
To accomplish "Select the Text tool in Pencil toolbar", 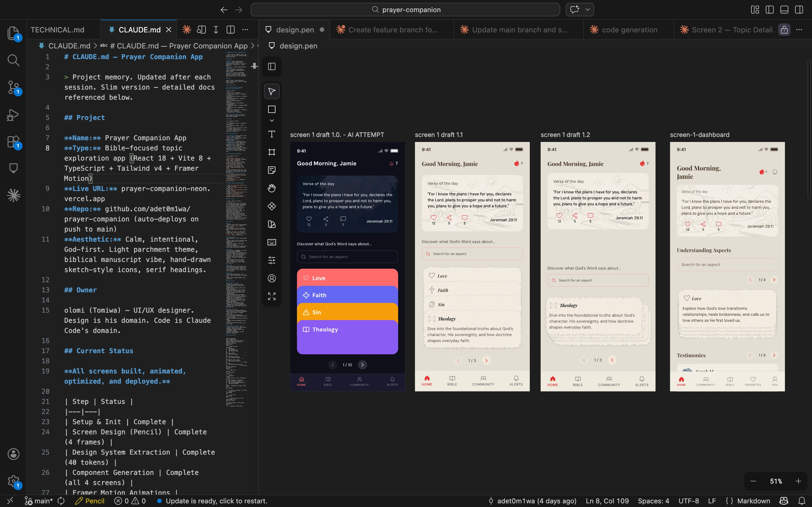I will click(x=272, y=134).
